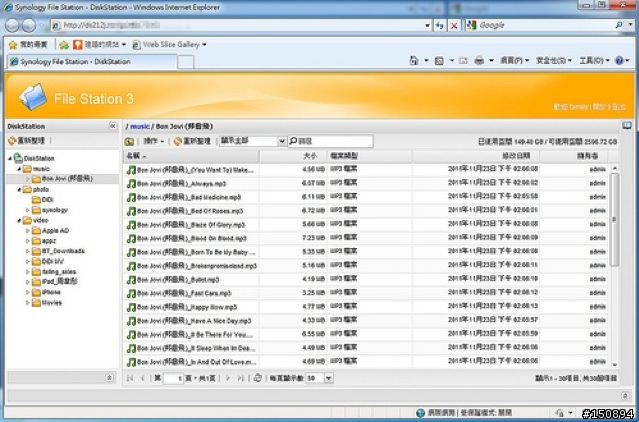Click the browser Forward button
639x422 pixels.
point(29,26)
